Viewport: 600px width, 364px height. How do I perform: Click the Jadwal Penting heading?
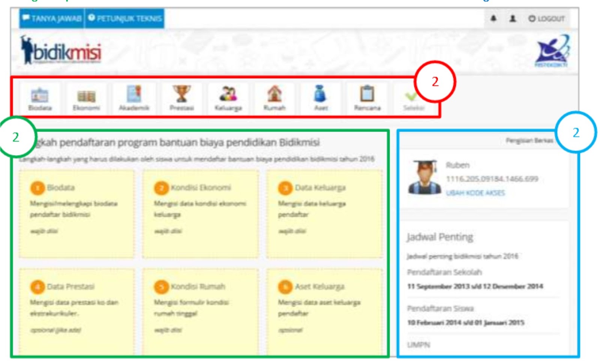(440, 237)
